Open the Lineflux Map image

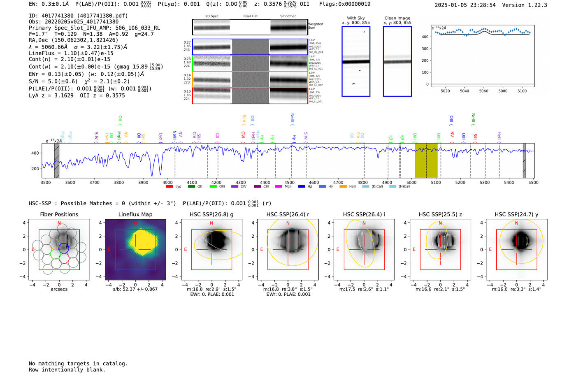tap(135, 249)
